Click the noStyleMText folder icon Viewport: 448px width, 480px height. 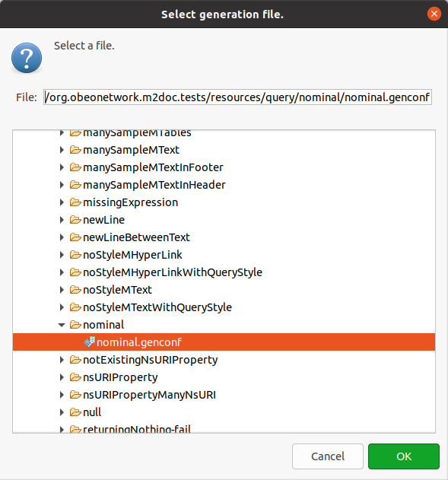click(x=75, y=290)
